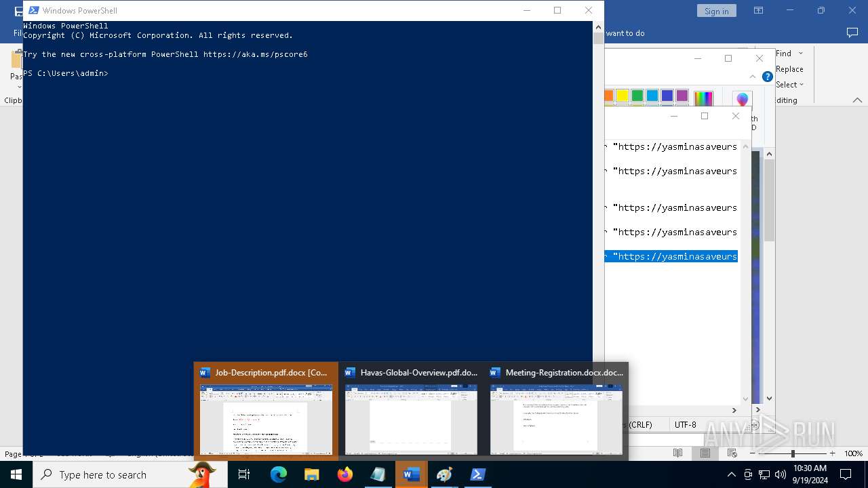
Task: Click PowerShell scrollbar up arrow
Action: tap(598, 28)
